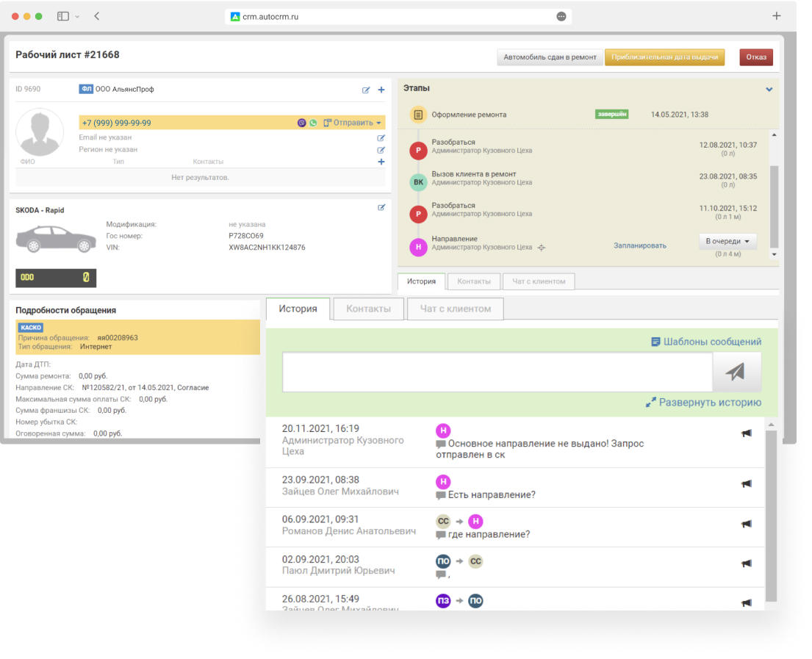Click the Оформление ремонта document icon
This screenshot has height=659, width=812.
420,115
